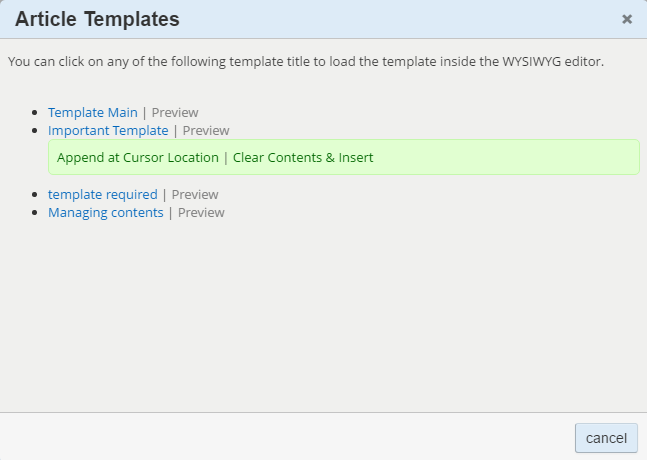Open the Managing contents template
The image size is (647, 460).
click(106, 213)
